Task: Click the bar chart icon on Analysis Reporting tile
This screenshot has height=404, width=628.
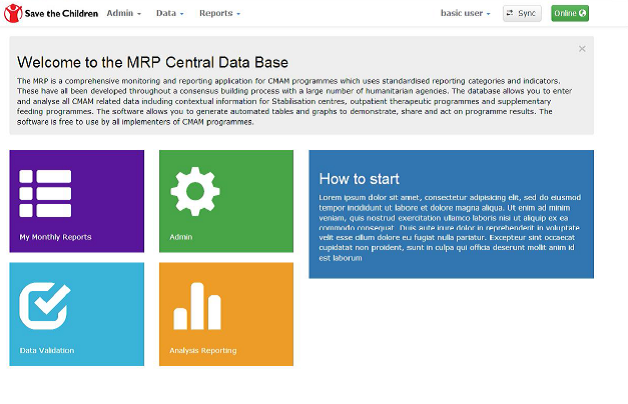Action: point(197,306)
